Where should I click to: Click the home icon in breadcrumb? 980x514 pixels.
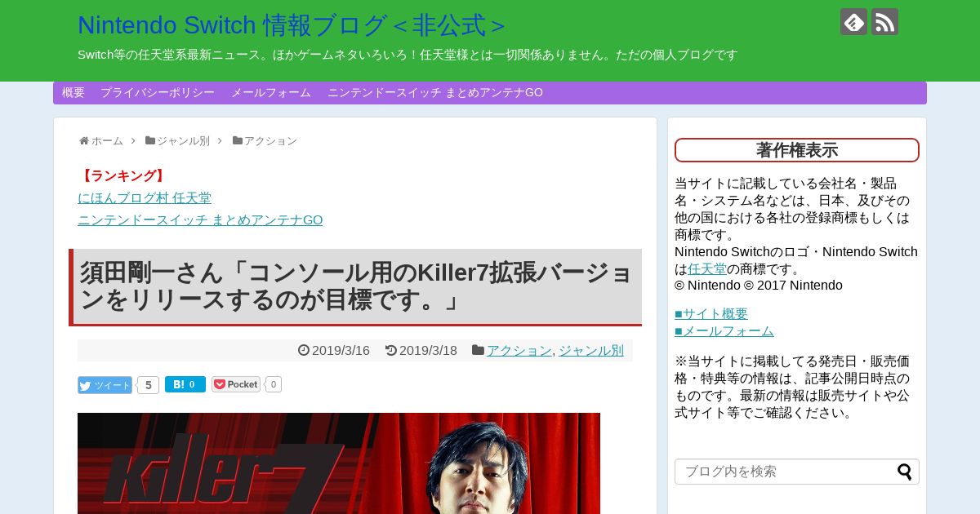click(x=84, y=140)
